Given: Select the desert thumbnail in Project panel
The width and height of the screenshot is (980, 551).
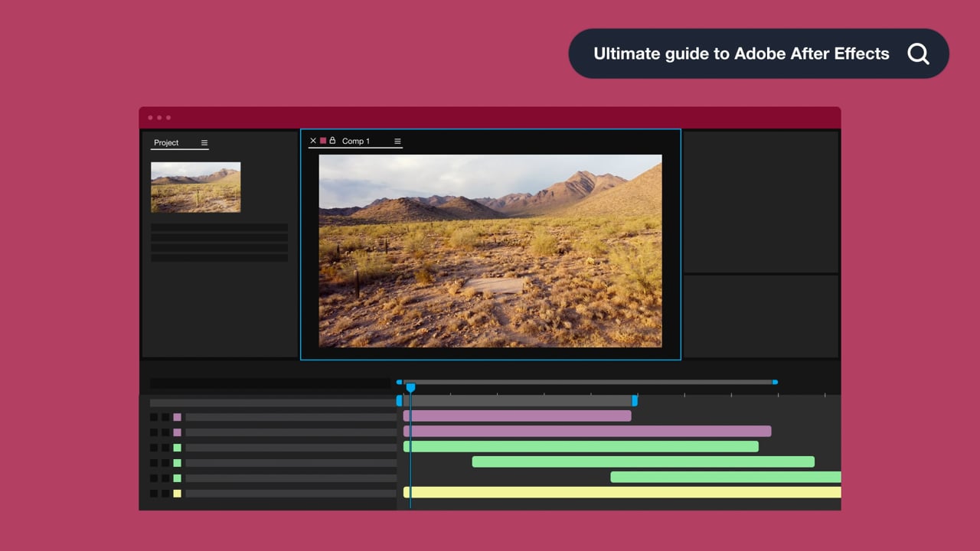Looking at the screenshot, I should [x=195, y=187].
